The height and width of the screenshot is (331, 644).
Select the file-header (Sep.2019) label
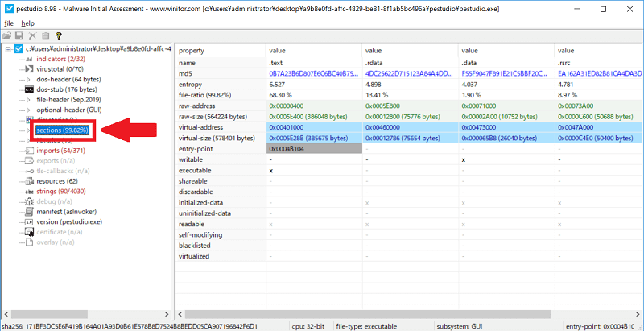coord(68,100)
